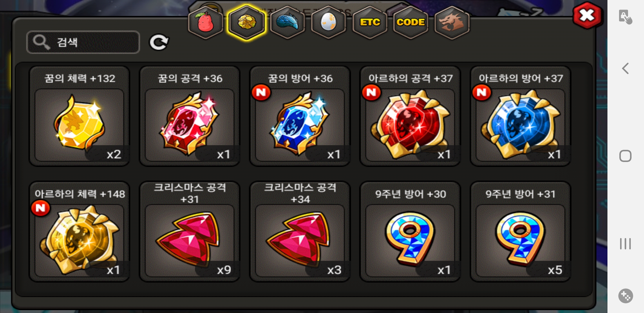This screenshot has height=313, width=644.
Task: Select the 아르하의 체력 +148 gold gem
Action: click(x=79, y=232)
